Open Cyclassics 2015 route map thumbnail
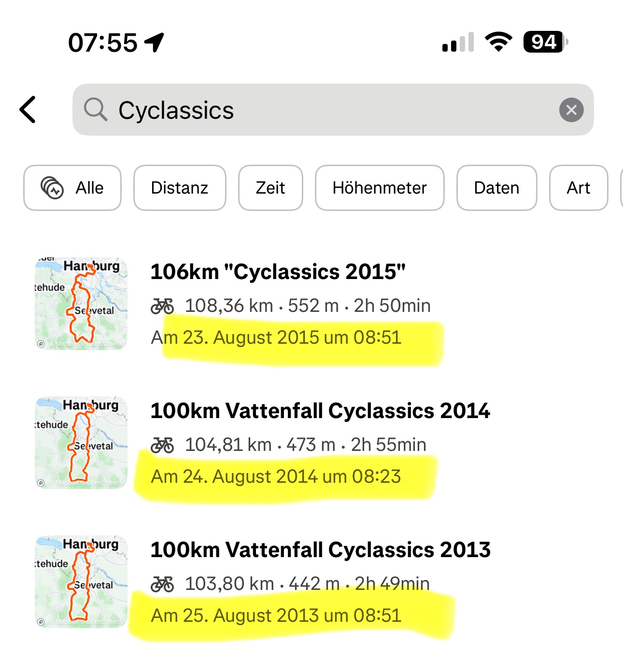This screenshot has width=623, height=672. coord(81,303)
